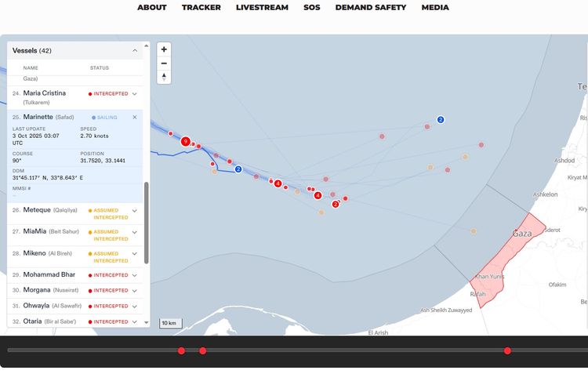This screenshot has height=392, width=588.
Task: Select the red cluster marker labeled 2
Action: click(x=336, y=204)
